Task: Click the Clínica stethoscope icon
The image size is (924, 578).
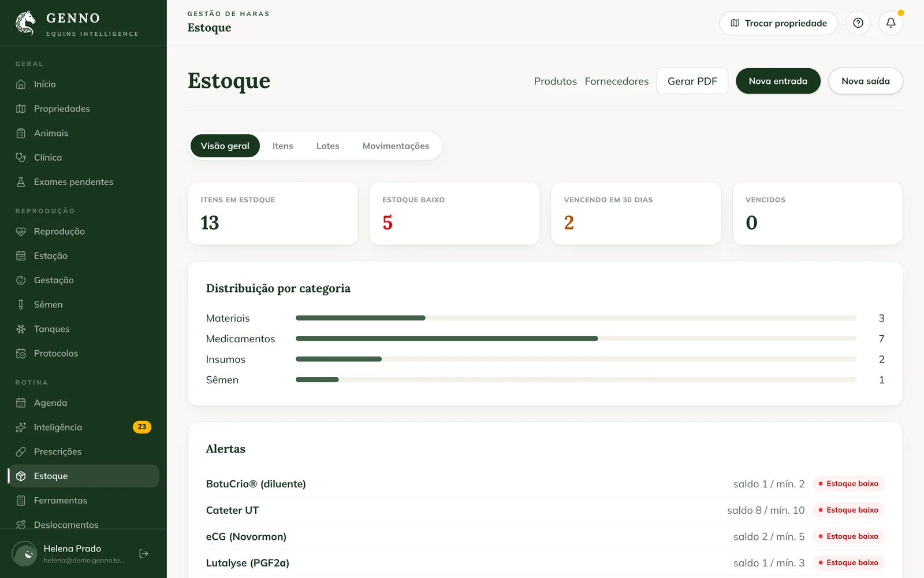Action: coord(21,157)
